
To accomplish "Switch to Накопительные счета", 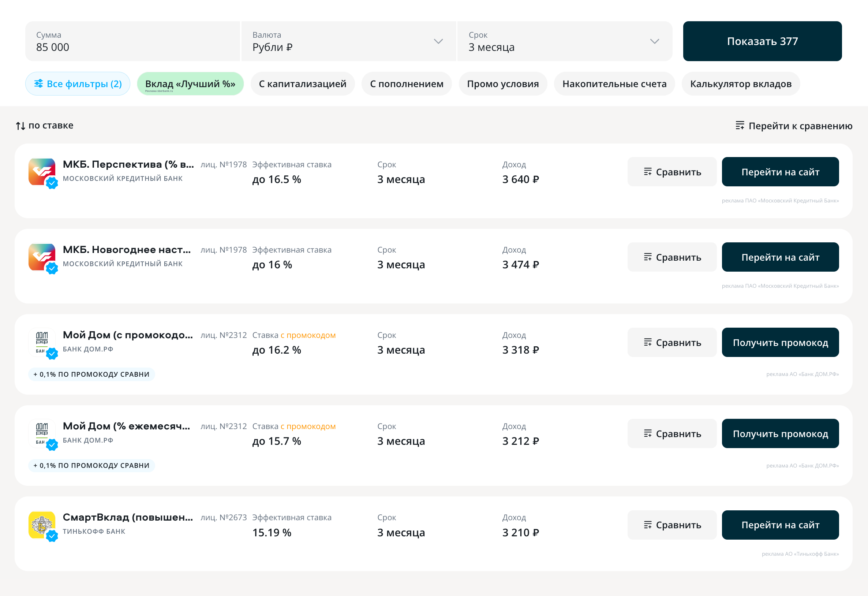I will (x=614, y=84).
